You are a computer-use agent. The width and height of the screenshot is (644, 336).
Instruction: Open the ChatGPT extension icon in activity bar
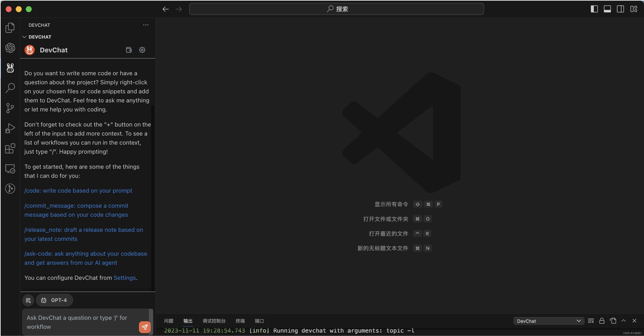point(10,48)
